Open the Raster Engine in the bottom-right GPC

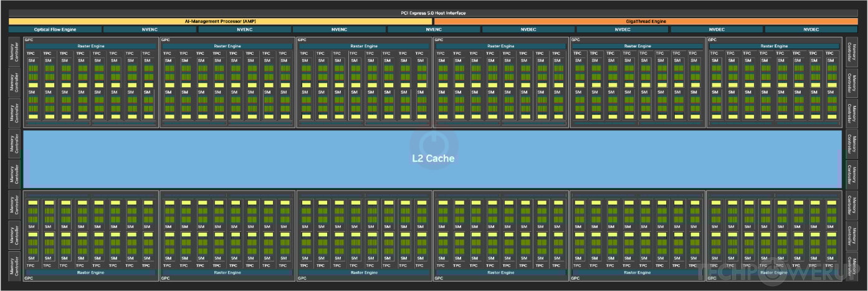775,272
